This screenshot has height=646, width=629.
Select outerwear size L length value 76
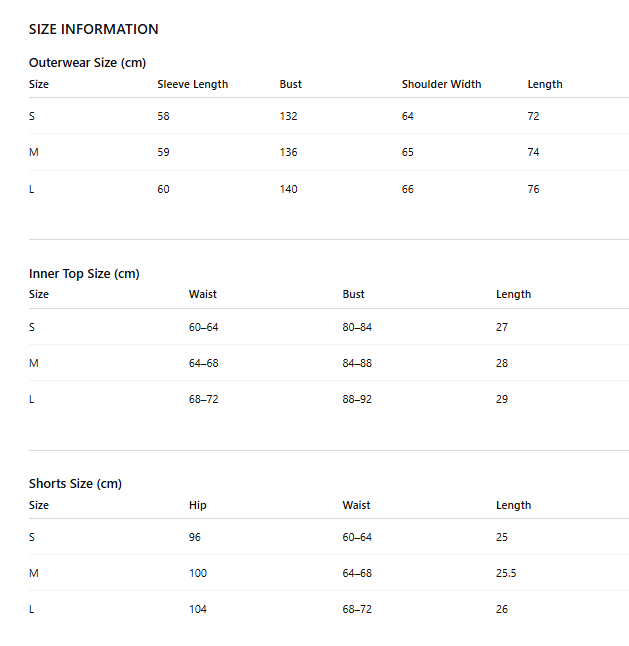pyautogui.click(x=533, y=189)
